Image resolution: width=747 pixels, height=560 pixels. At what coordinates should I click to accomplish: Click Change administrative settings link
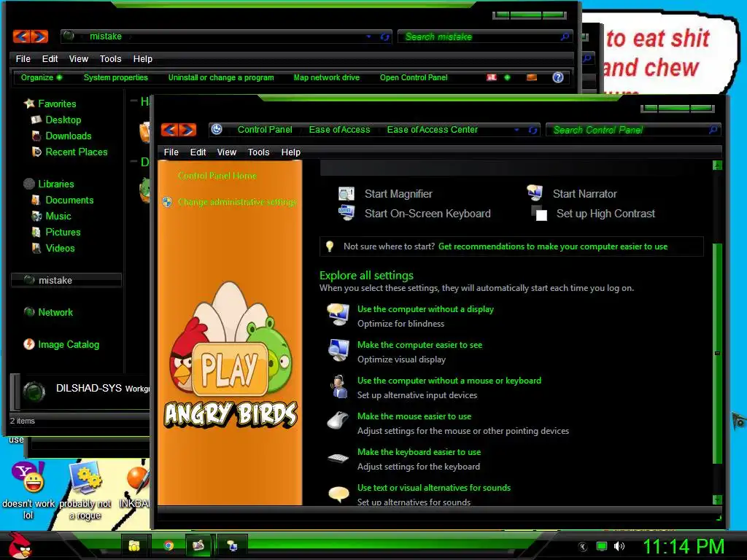(237, 202)
